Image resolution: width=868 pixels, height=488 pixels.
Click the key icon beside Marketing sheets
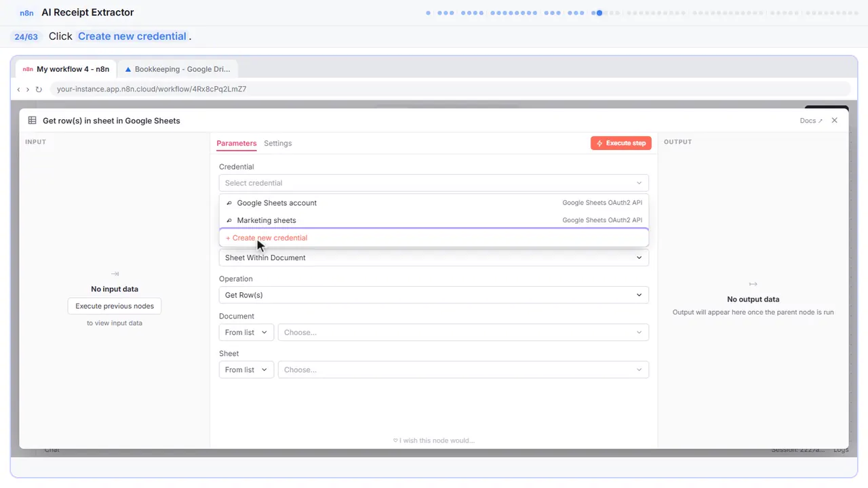pyautogui.click(x=229, y=220)
